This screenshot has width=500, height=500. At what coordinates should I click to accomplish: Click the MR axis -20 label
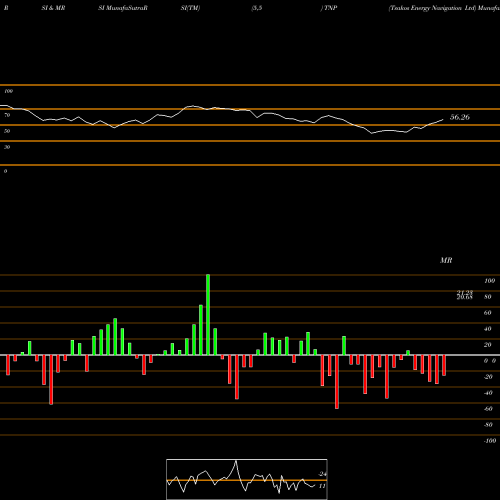[488, 377]
